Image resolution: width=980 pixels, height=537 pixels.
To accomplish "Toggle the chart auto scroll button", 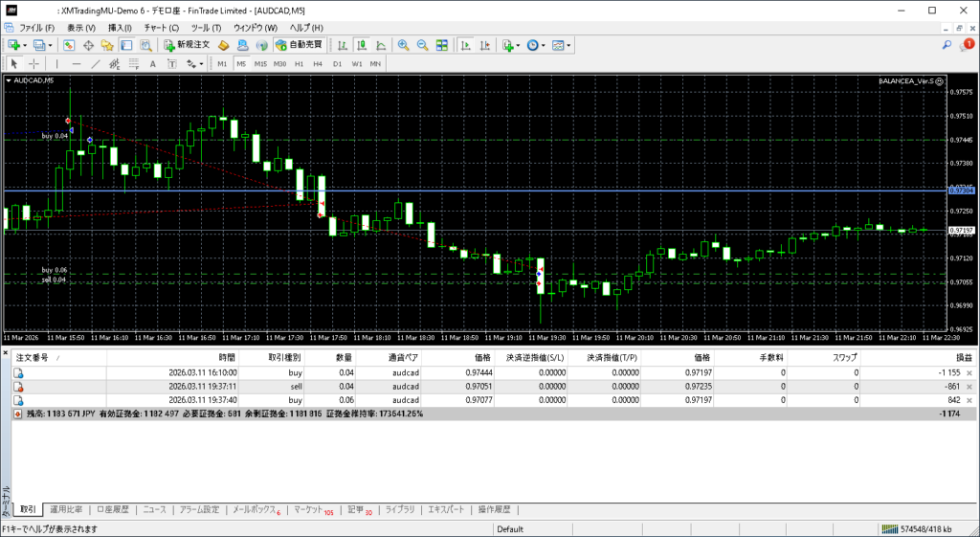I will [x=464, y=45].
